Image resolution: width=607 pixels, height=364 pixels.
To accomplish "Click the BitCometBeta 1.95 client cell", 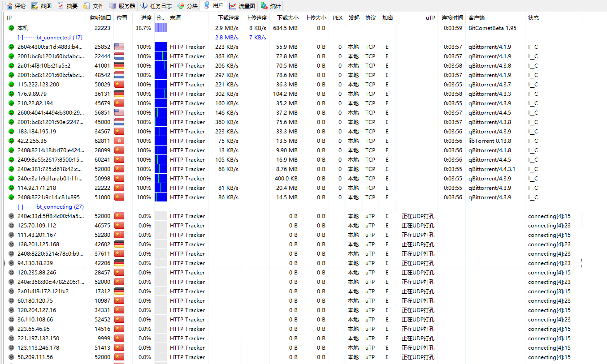I will pyautogui.click(x=492, y=28).
